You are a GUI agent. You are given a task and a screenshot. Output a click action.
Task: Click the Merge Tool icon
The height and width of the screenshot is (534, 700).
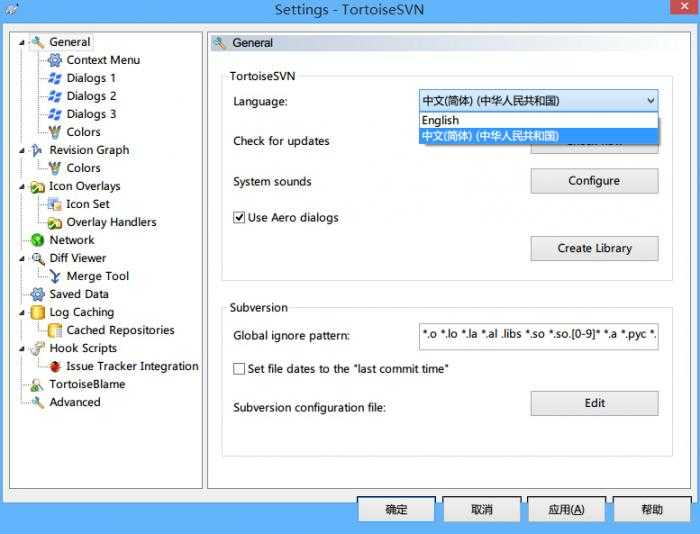pos(54,276)
